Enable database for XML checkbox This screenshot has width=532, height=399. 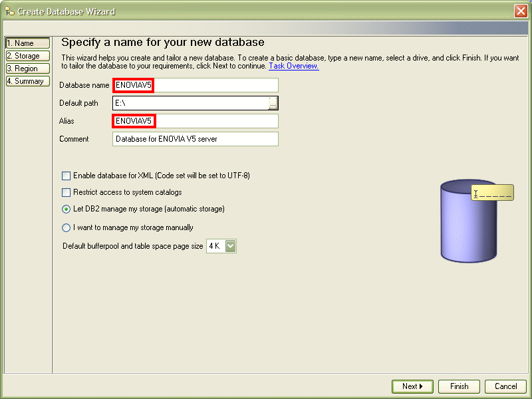(66, 176)
